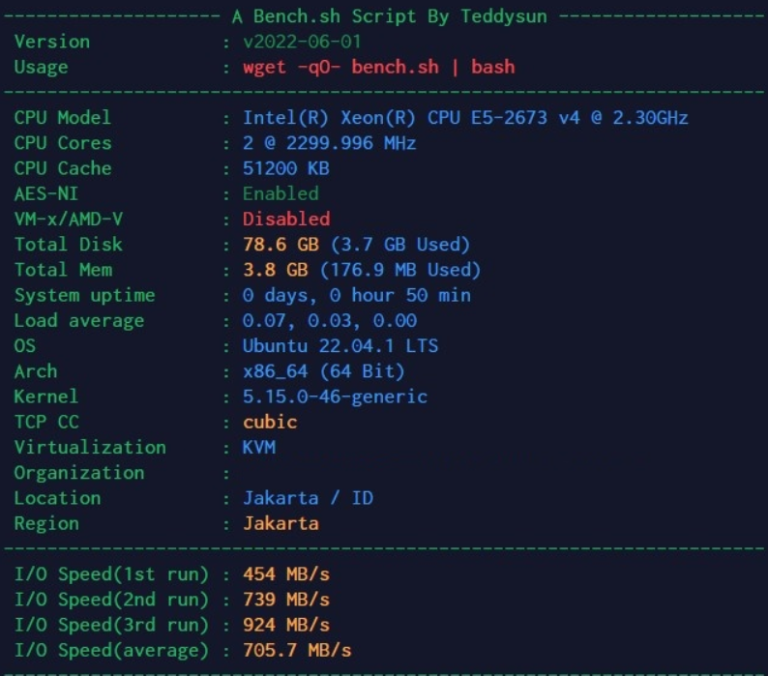Click the Intel Xeon CPU model value
This screenshot has height=676, width=768.
coord(465,118)
